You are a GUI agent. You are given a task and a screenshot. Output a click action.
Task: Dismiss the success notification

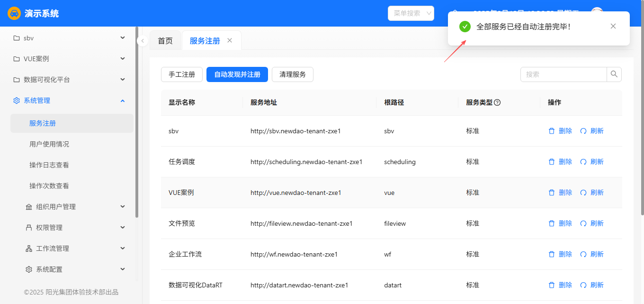point(613,27)
